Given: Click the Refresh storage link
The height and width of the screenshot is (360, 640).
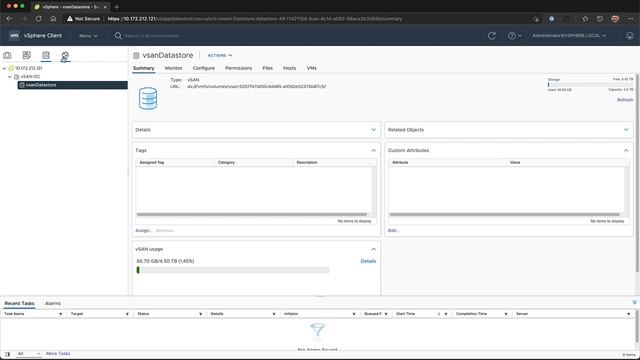Looking at the screenshot, I should tap(625, 100).
